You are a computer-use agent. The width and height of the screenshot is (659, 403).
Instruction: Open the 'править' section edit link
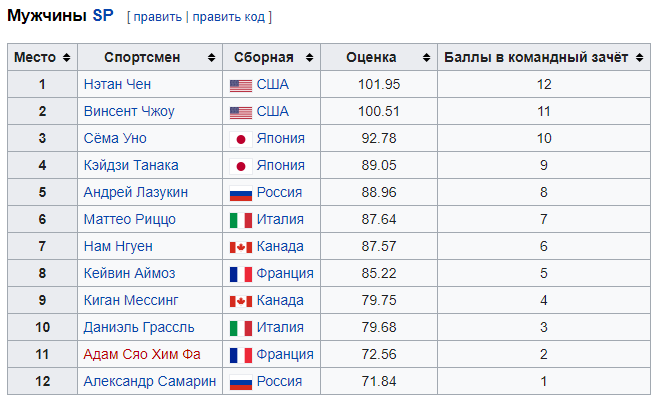coord(158,17)
